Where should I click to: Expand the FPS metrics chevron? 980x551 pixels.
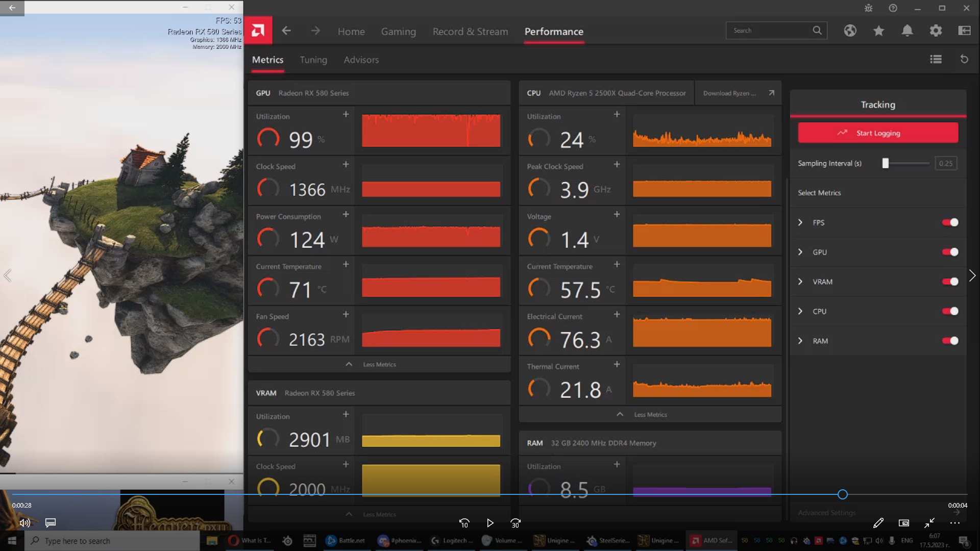800,222
